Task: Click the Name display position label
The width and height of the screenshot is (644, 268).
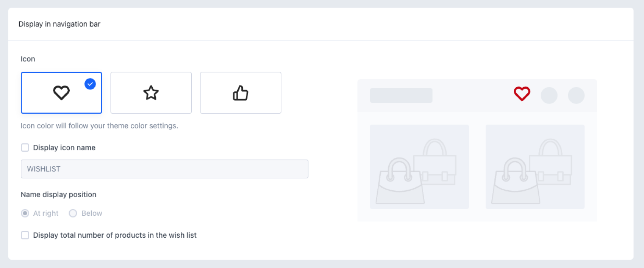Action: (x=58, y=194)
